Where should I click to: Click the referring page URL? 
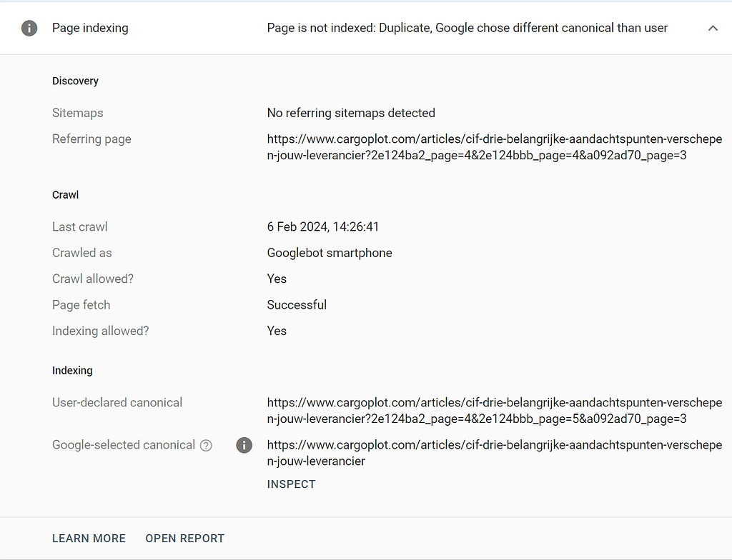493,146
